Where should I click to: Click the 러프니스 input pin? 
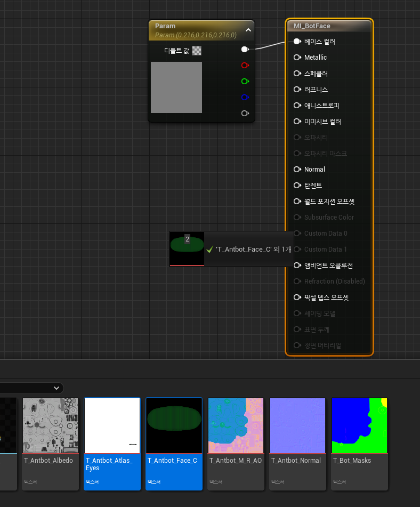pos(297,89)
